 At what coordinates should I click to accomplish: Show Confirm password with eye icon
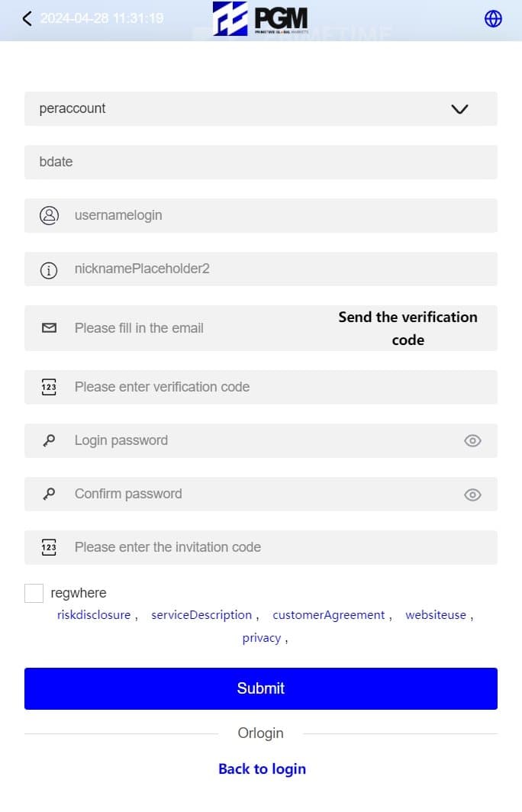pos(472,495)
